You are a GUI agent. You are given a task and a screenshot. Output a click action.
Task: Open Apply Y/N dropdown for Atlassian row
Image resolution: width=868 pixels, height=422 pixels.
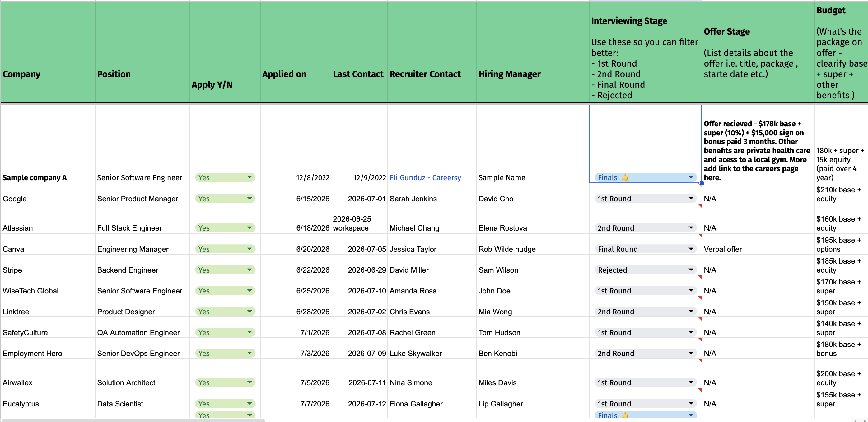(x=225, y=228)
